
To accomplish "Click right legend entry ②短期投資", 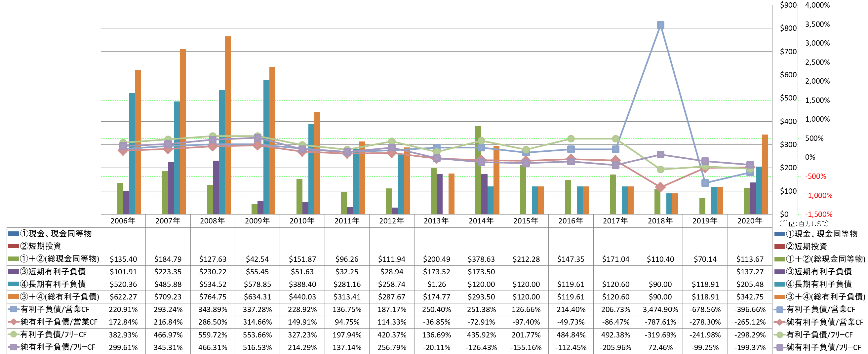I will click(801, 246).
